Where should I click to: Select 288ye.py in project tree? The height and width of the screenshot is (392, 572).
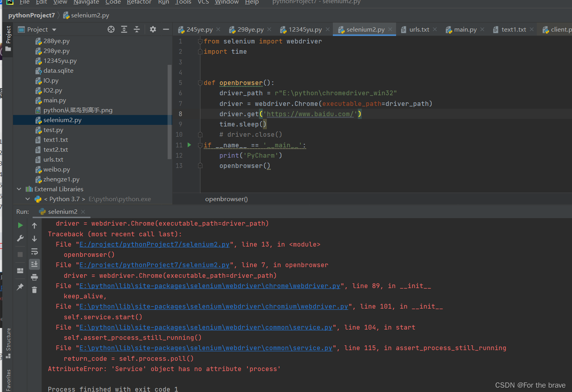(57, 41)
